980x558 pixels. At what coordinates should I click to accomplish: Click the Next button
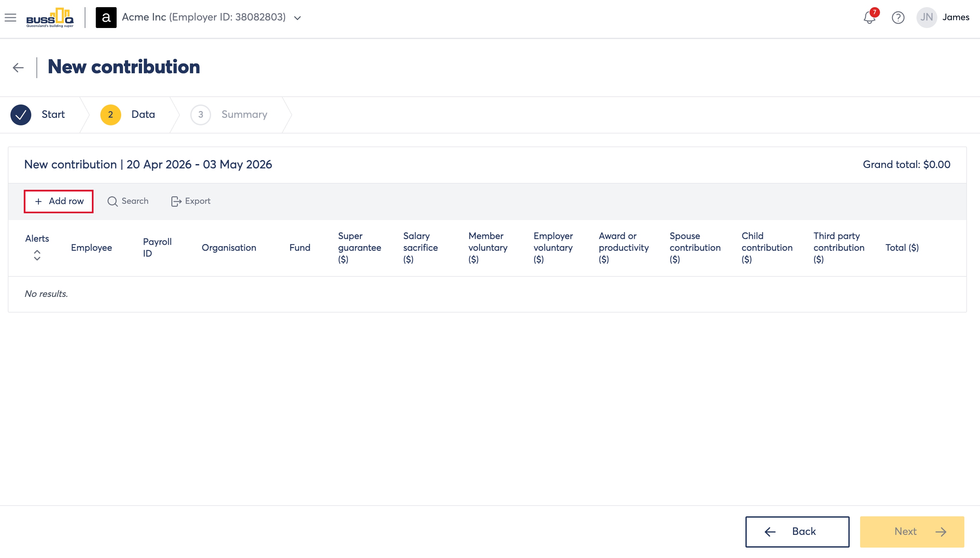(912, 532)
